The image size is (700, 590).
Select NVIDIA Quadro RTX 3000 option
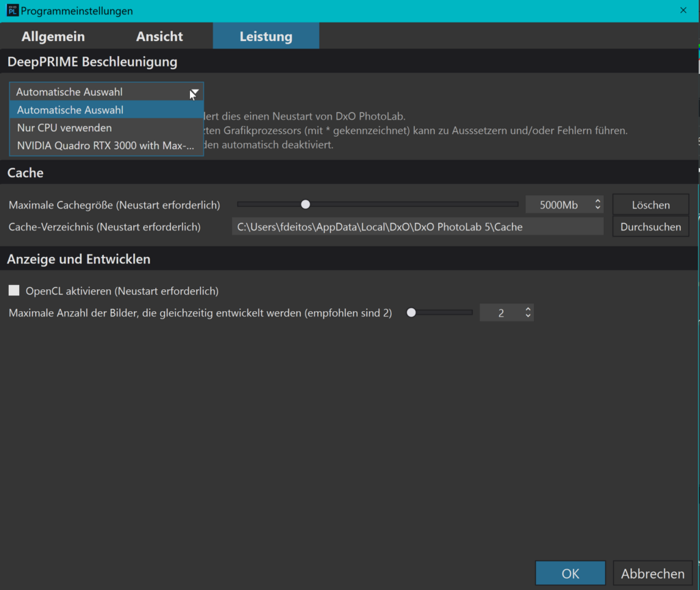tap(106, 146)
